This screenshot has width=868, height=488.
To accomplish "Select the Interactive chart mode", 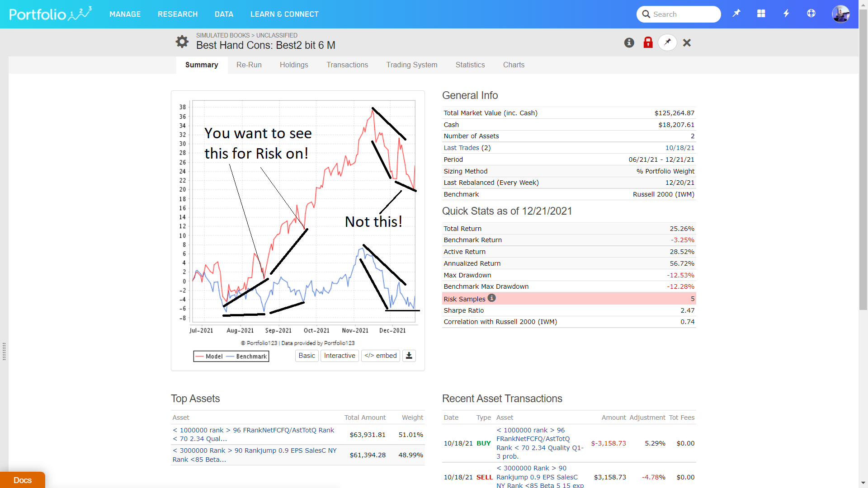I will [x=340, y=356].
